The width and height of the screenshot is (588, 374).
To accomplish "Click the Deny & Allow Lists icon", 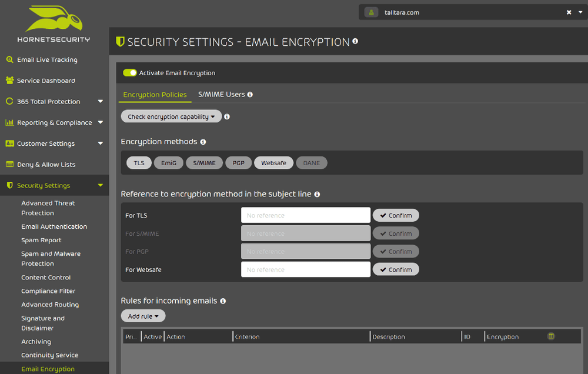I will pos(10,164).
